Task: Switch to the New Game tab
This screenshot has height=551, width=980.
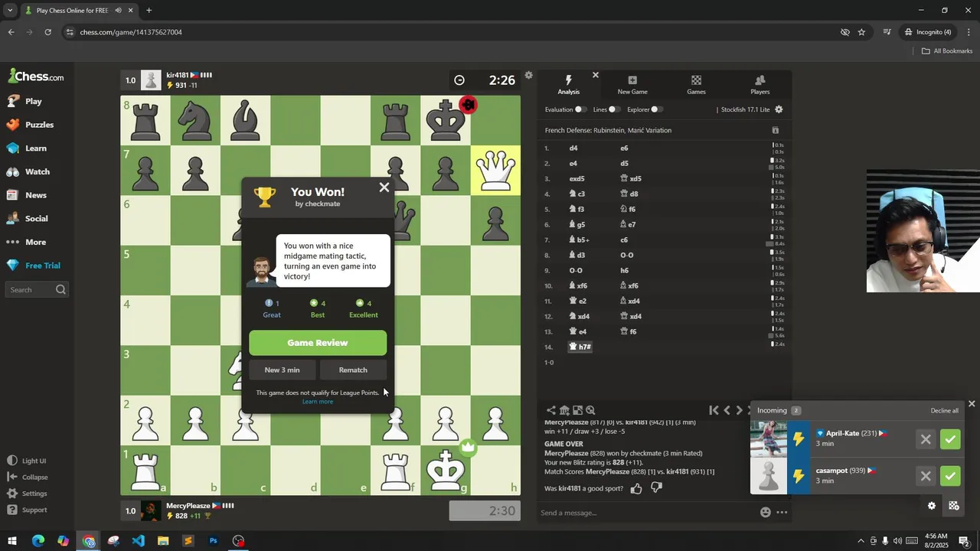Action: pos(632,85)
